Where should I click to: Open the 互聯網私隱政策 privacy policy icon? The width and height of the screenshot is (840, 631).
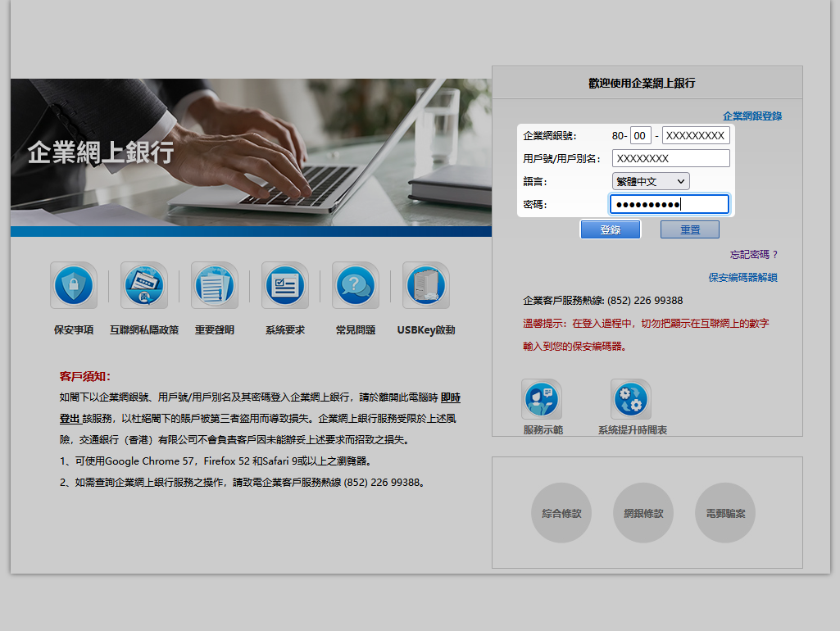pyautogui.click(x=144, y=286)
